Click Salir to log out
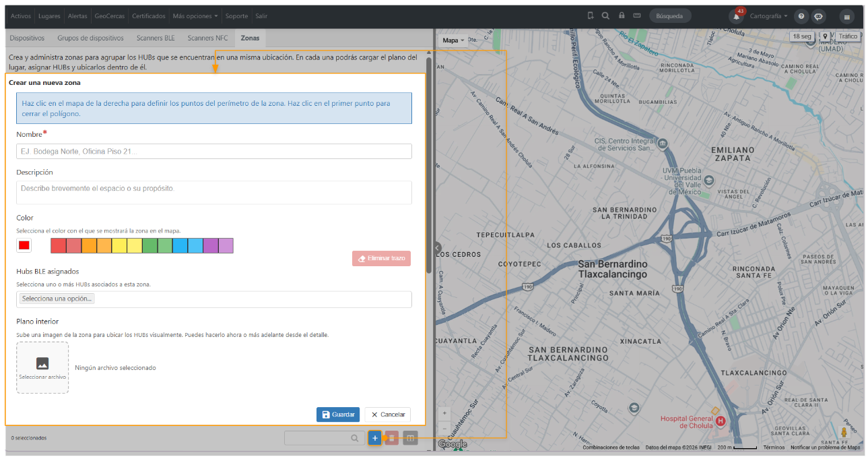 coord(261,16)
